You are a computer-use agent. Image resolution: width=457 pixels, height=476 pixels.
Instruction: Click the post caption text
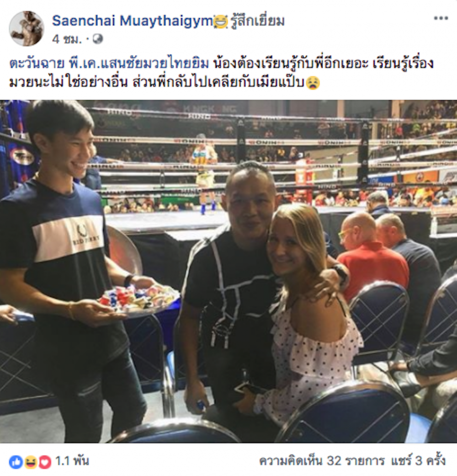coord(222,73)
